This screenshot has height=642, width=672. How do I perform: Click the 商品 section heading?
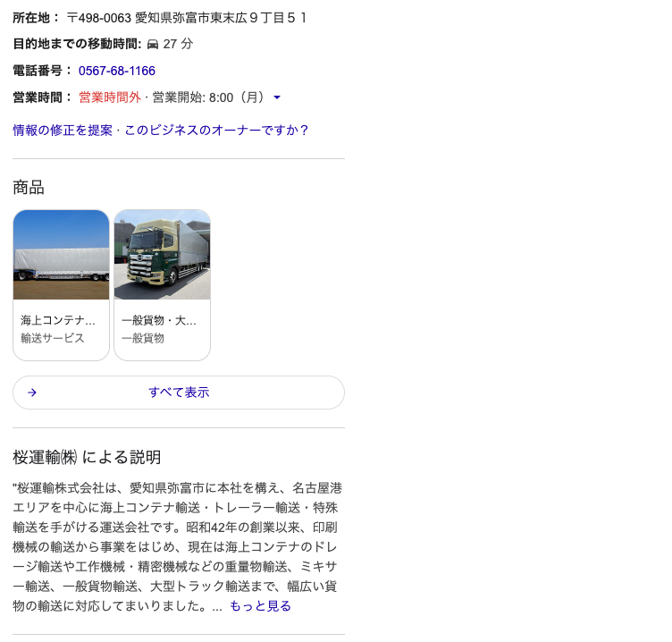coord(29,188)
